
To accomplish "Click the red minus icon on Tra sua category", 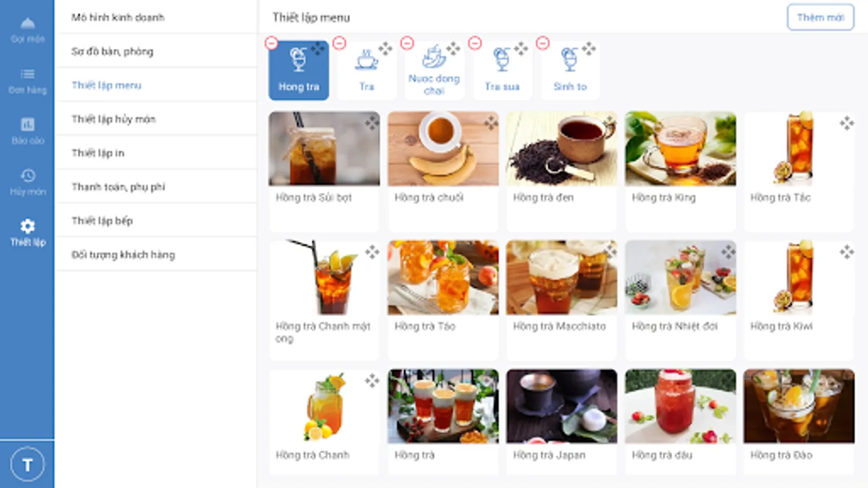I will pyautogui.click(x=475, y=43).
